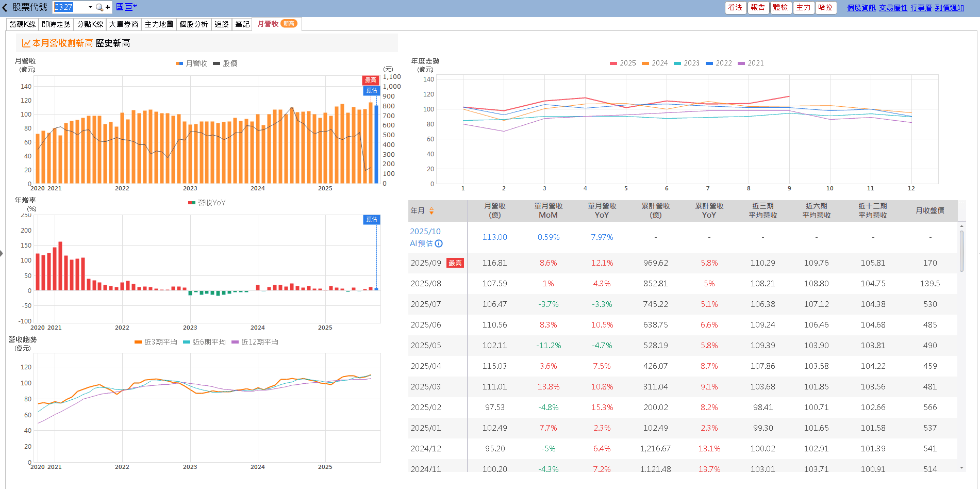The width and height of the screenshot is (980, 489).
Task: Click the 本月營收創新高 chart icon
Action: click(x=26, y=43)
